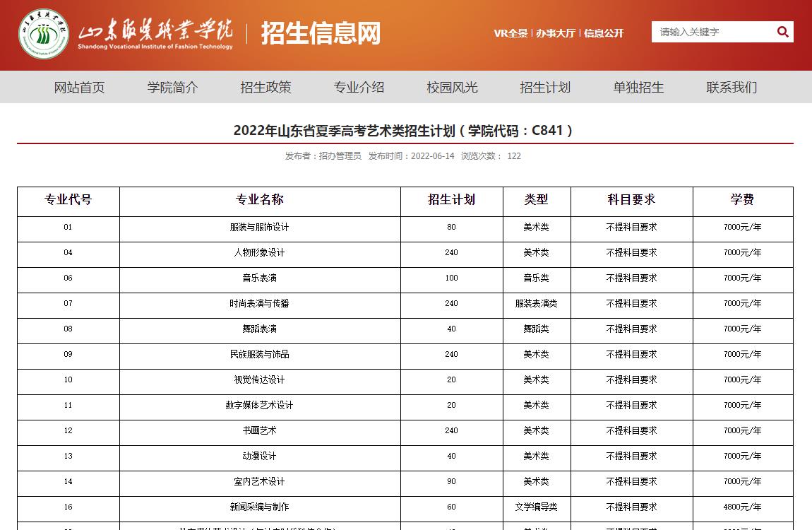The width and height of the screenshot is (812, 530).
Task: Click the college emblem logo
Action: (44, 34)
